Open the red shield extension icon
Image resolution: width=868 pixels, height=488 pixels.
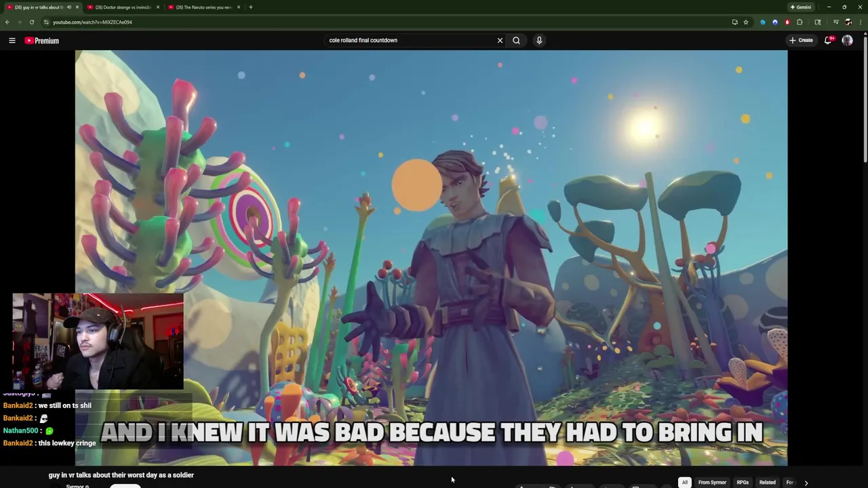coord(787,22)
